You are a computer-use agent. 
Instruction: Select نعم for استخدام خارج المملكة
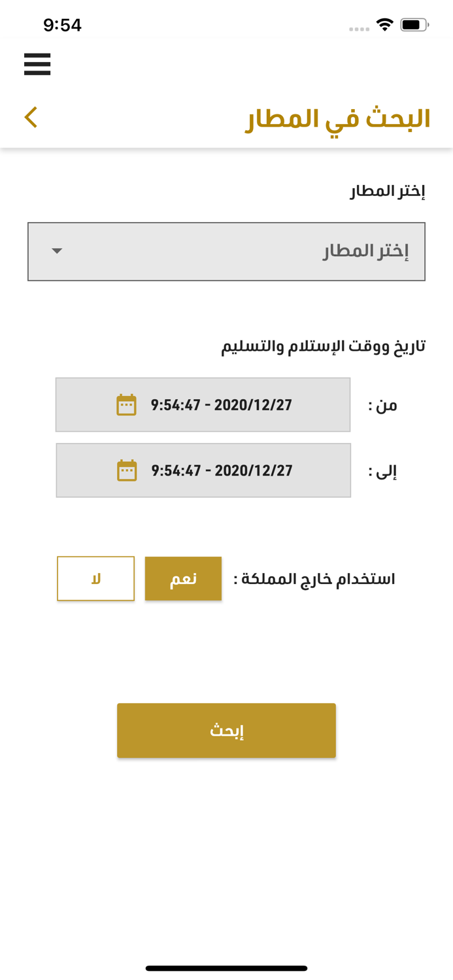coord(183,579)
